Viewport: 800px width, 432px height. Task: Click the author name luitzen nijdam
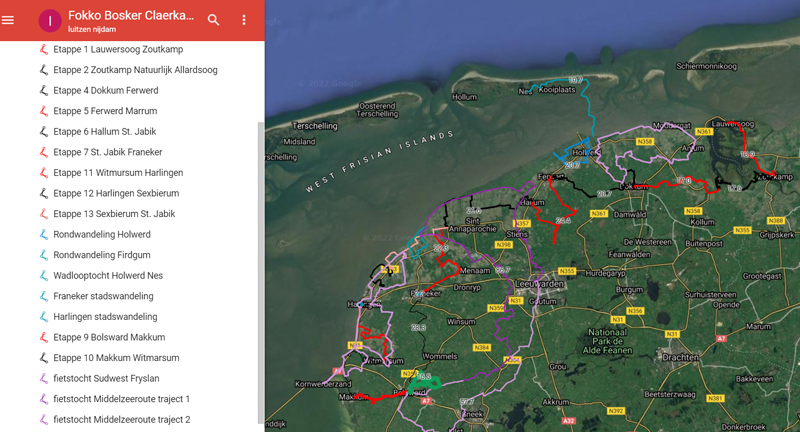click(92, 30)
